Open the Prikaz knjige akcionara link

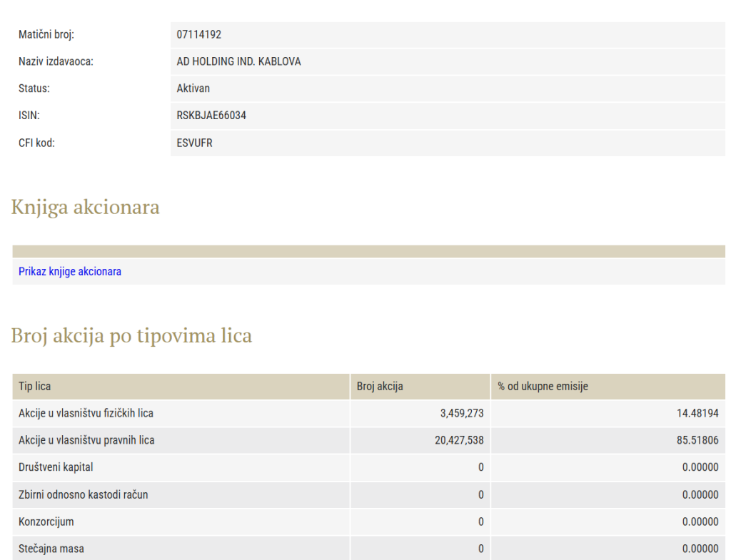coord(69,272)
